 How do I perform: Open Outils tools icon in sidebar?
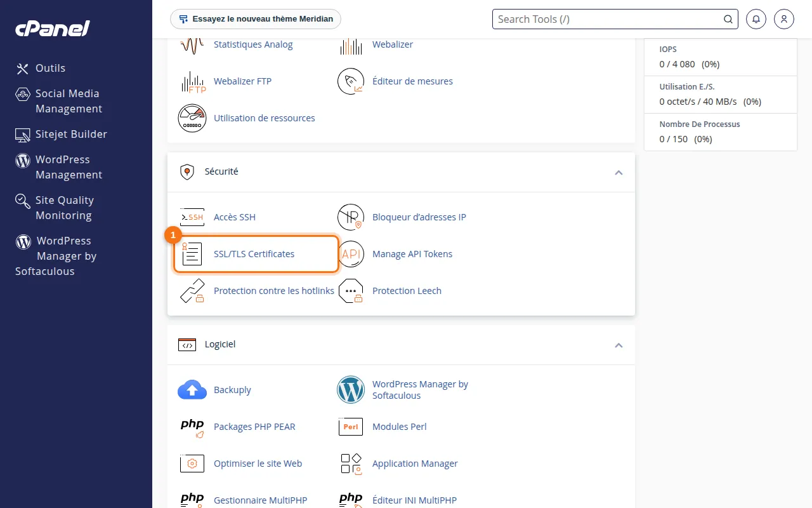[x=23, y=69]
